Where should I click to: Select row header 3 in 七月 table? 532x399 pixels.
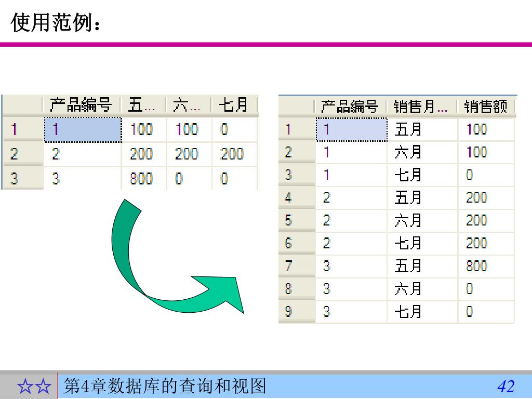point(23,178)
